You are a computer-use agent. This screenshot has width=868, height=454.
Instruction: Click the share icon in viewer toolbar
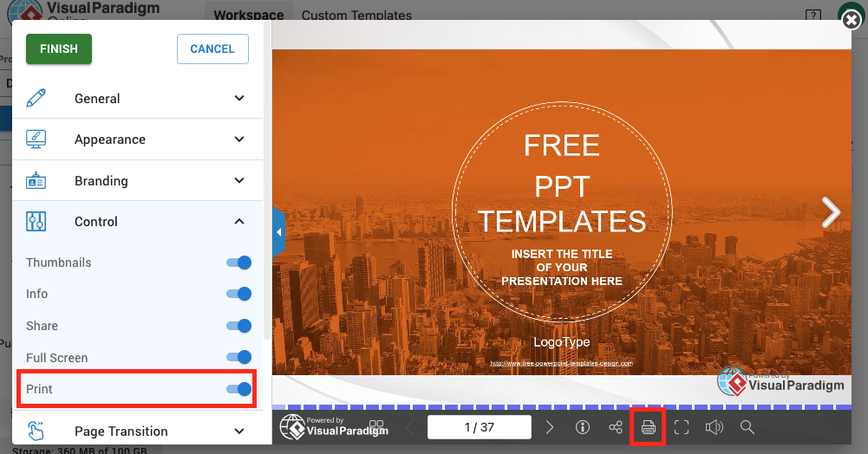[x=616, y=427]
